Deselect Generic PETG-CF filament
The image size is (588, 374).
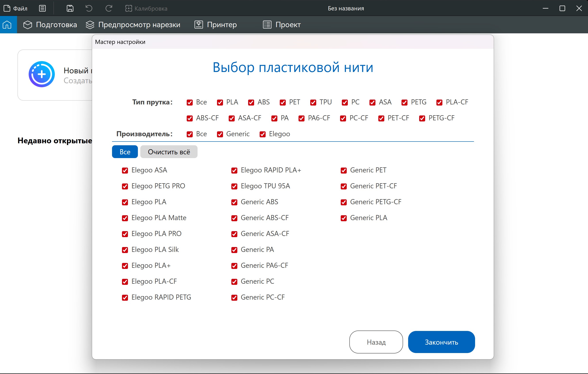344,202
